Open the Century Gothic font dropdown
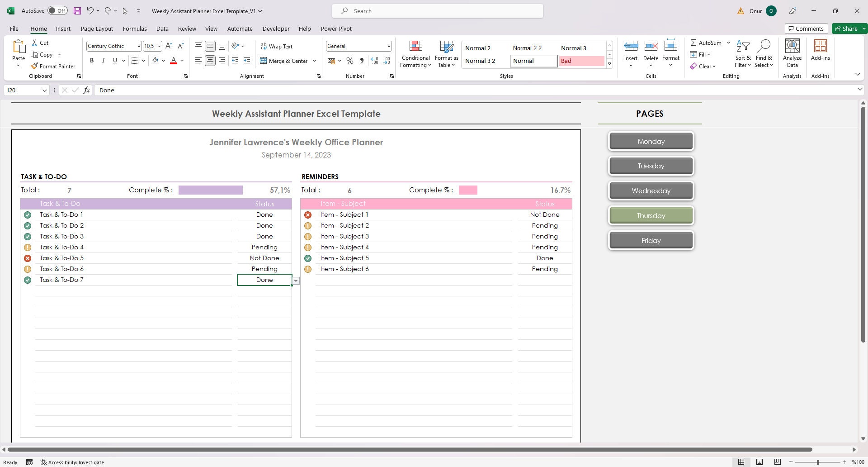Screen dimensions: 868x467 (138, 46)
